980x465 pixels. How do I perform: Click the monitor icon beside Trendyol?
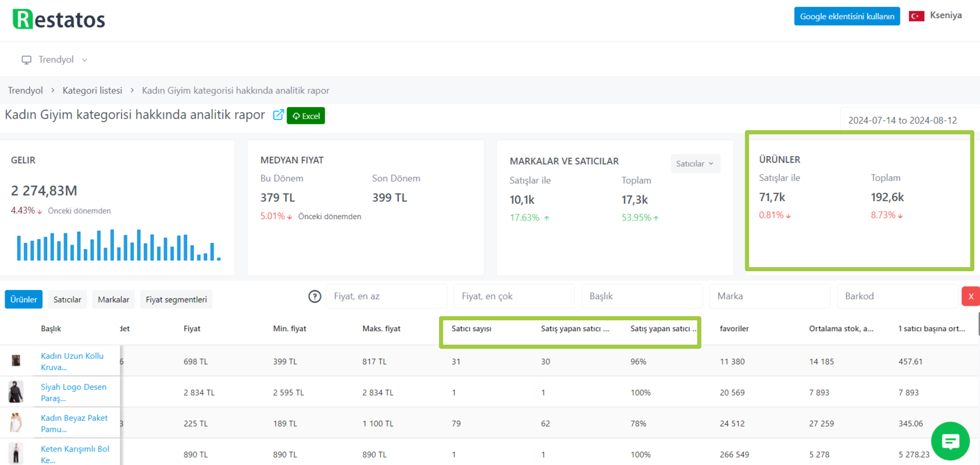[x=26, y=60]
